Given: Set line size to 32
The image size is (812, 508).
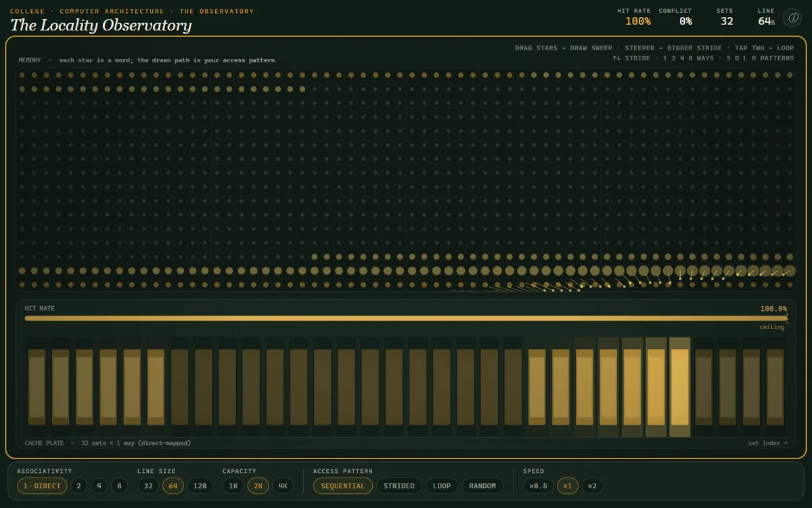Looking at the screenshot, I should pos(149,486).
